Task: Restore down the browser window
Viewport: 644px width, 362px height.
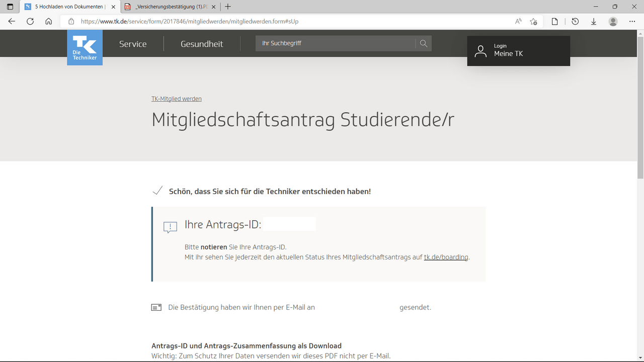Action: [x=615, y=7]
